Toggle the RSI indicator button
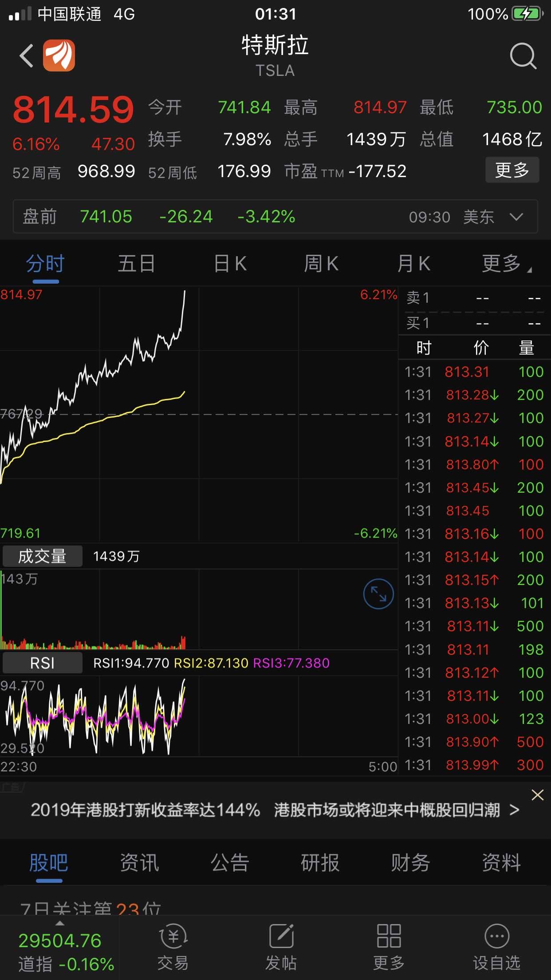The width and height of the screenshot is (551, 980). 42,663
